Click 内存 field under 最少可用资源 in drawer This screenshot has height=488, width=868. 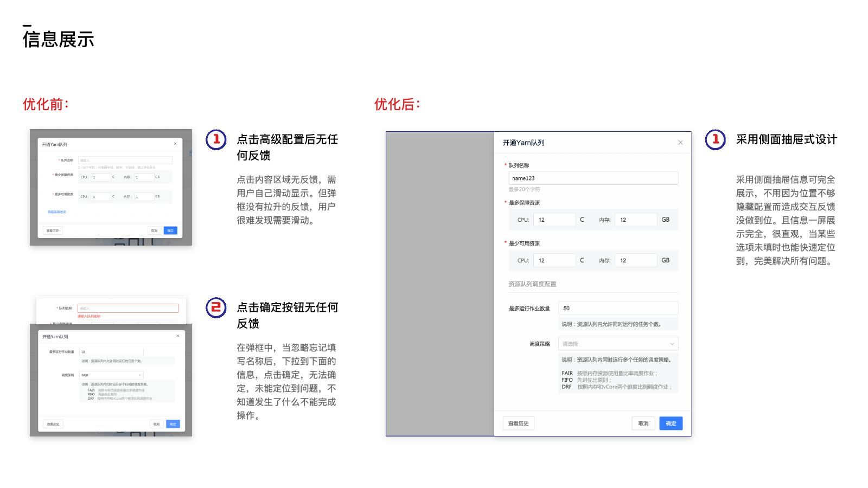(x=636, y=260)
